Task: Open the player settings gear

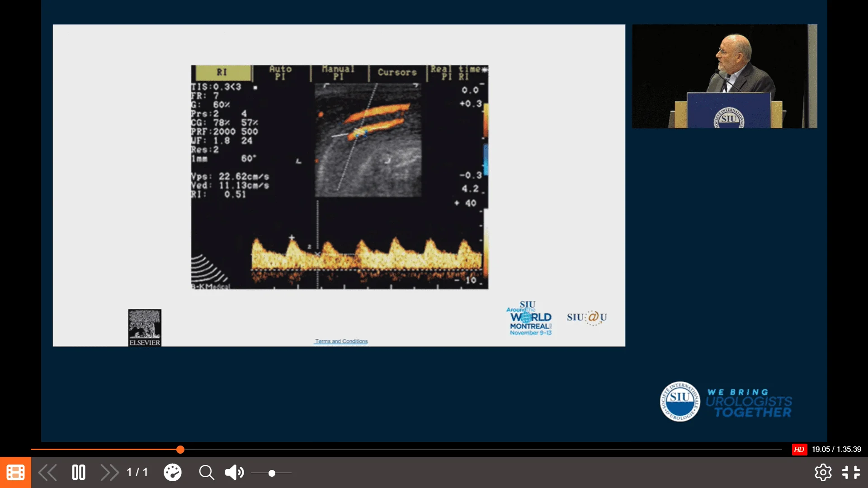Action: 823,473
